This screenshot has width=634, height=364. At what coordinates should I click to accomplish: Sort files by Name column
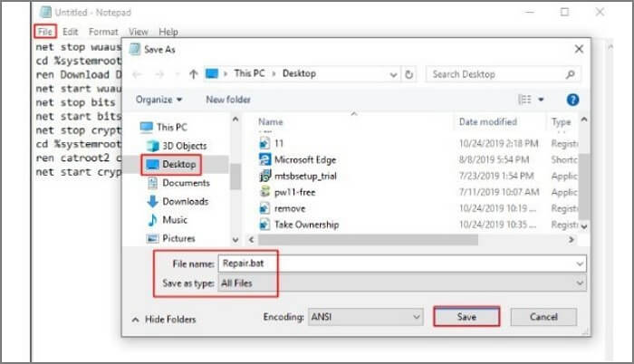click(271, 121)
